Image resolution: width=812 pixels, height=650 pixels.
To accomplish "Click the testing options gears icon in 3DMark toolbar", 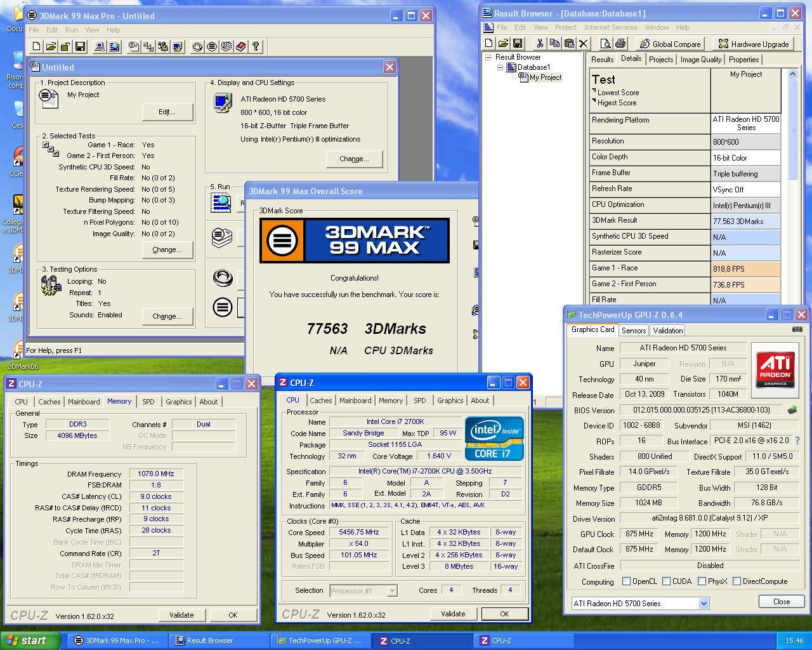I will (163, 46).
